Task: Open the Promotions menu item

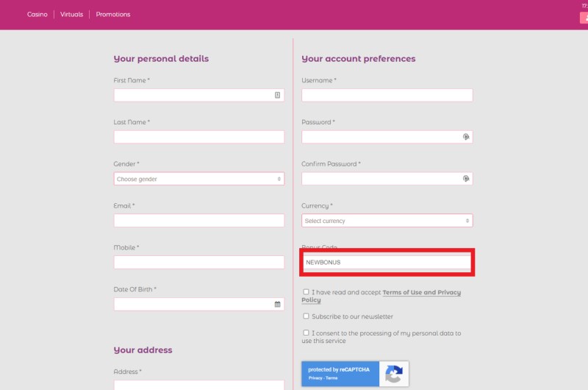Action: 113,14
